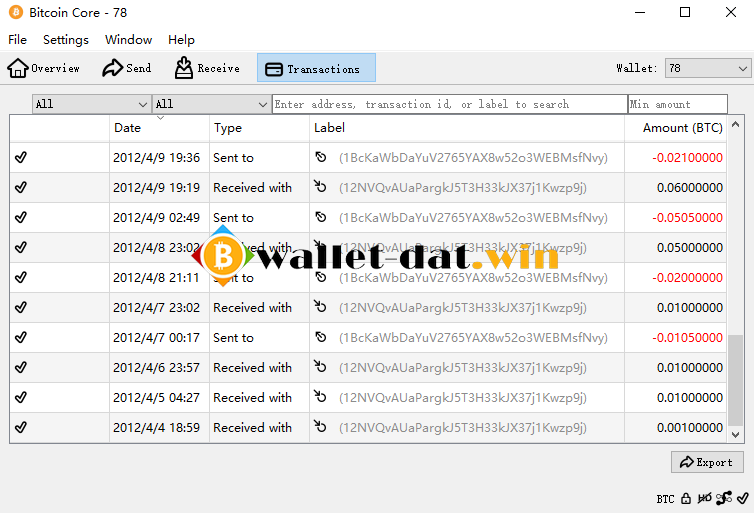
Task: Click the HD wallet status icon
Action: point(704,499)
